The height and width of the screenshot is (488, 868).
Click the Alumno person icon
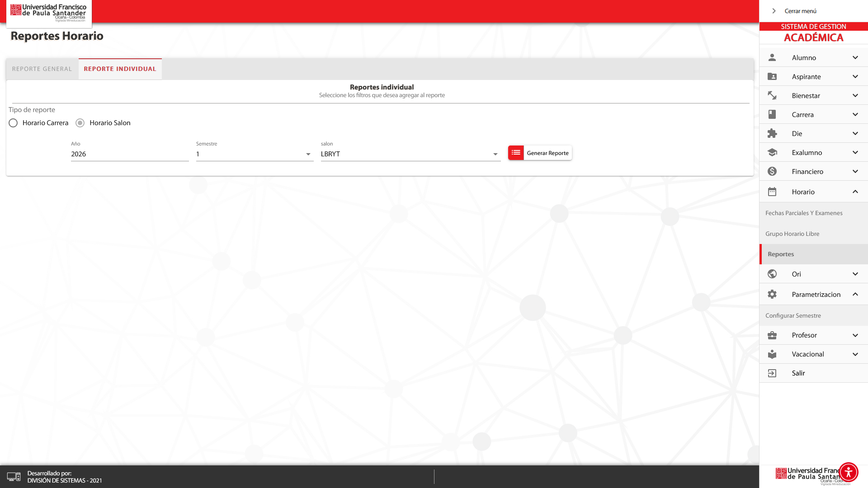[772, 57]
